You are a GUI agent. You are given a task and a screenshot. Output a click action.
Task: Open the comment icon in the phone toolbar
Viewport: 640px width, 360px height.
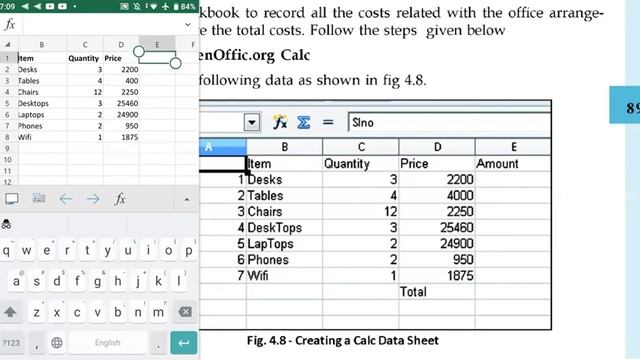click(x=11, y=199)
